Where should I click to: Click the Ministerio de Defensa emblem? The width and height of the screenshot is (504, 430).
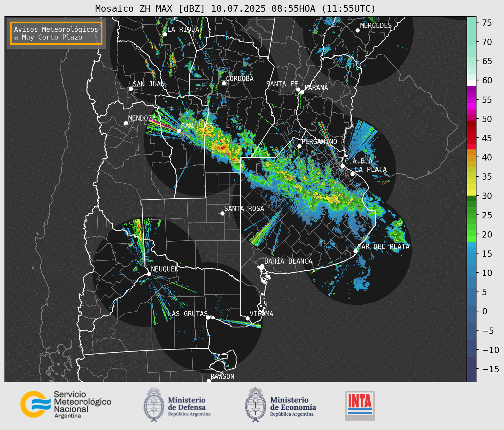(154, 405)
